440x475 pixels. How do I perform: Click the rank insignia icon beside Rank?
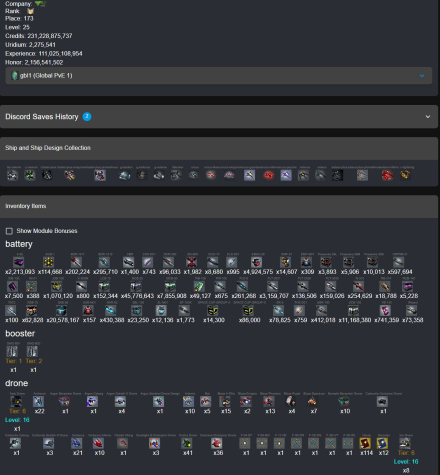(30, 11)
